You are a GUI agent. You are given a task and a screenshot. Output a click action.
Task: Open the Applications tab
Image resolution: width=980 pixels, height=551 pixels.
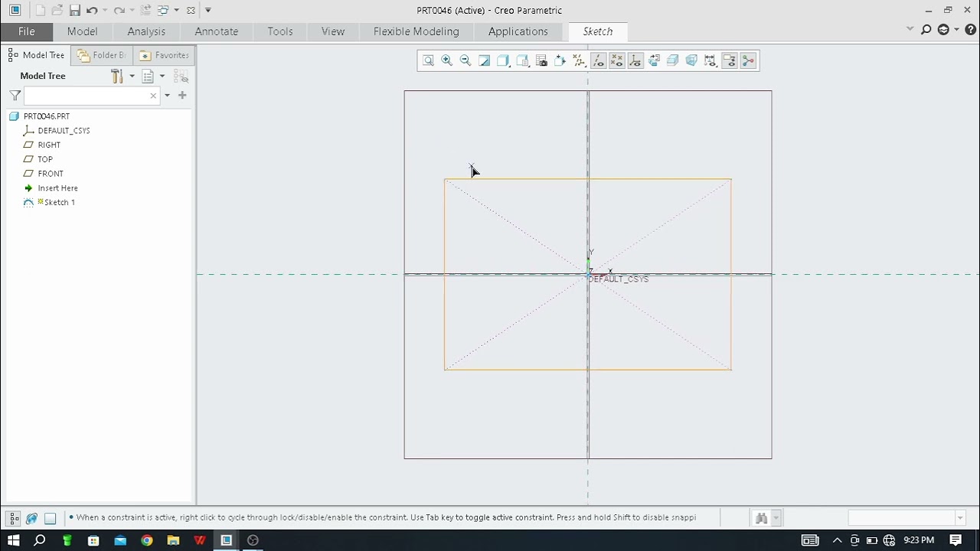[518, 31]
